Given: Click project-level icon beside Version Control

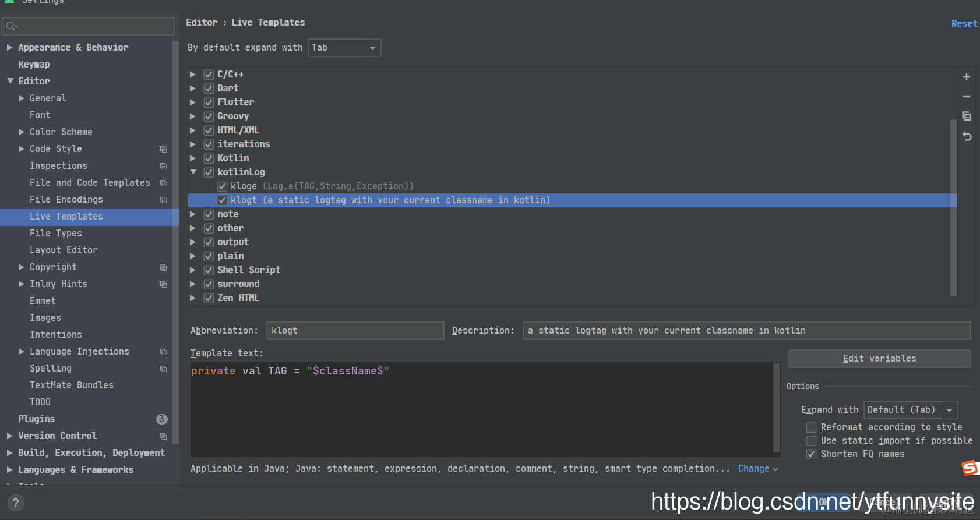Looking at the screenshot, I should [163, 436].
